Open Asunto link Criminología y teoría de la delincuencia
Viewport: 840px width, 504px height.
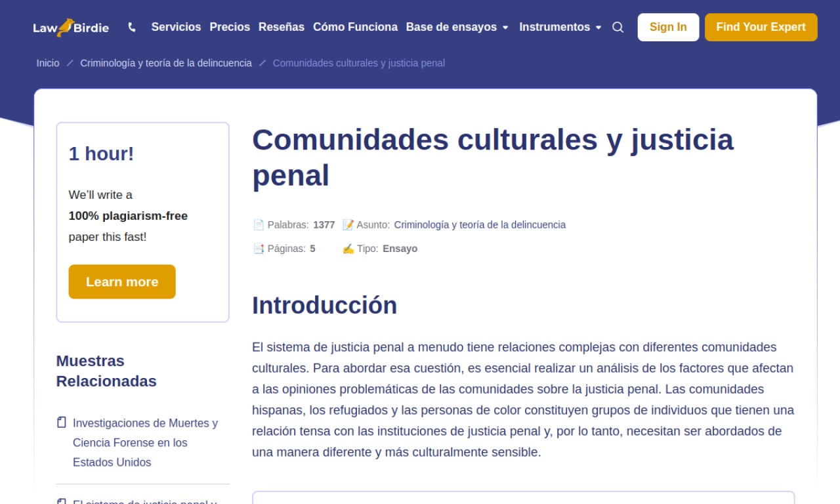(480, 224)
